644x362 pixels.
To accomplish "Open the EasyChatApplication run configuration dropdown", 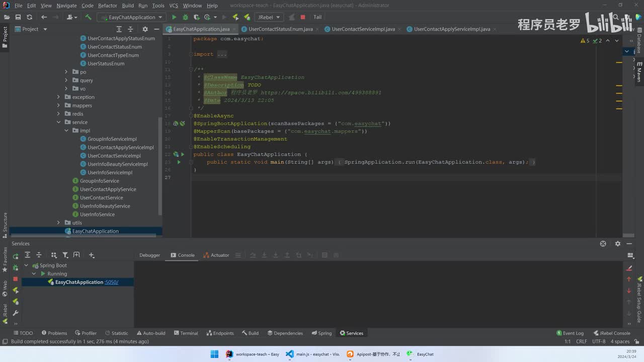I will click(132, 17).
